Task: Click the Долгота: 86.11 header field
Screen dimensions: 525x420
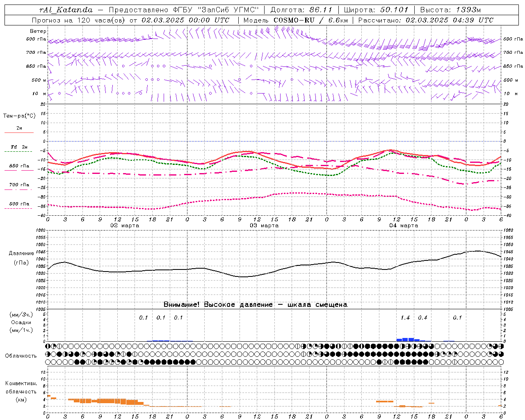Action: (x=301, y=10)
